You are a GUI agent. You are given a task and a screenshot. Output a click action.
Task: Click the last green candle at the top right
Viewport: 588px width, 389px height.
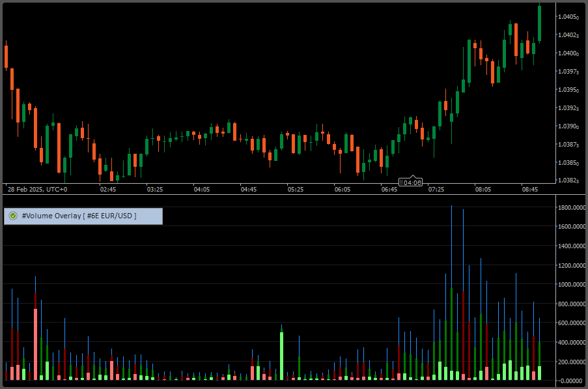539,24
